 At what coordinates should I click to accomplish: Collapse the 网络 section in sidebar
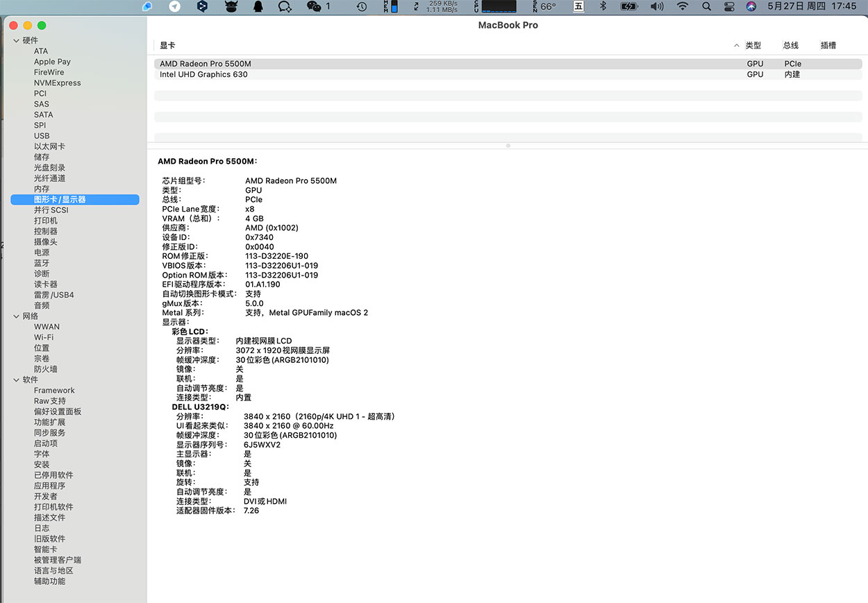(17, 316)
